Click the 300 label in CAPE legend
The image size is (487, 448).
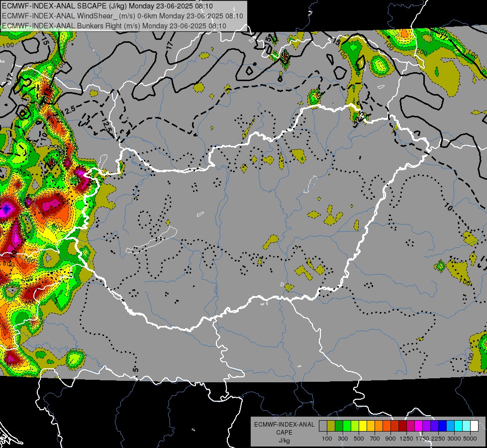343,439
